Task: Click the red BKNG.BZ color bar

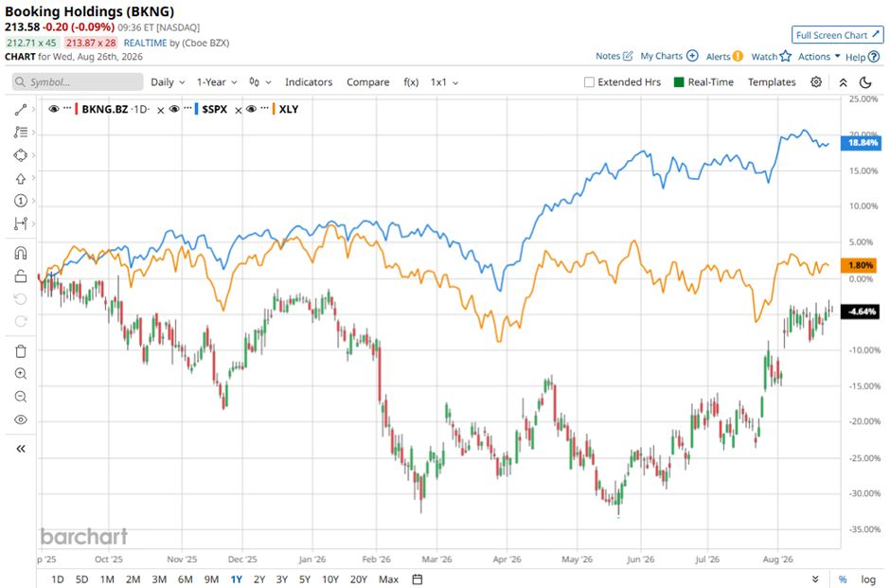Action: pos(77,109)
